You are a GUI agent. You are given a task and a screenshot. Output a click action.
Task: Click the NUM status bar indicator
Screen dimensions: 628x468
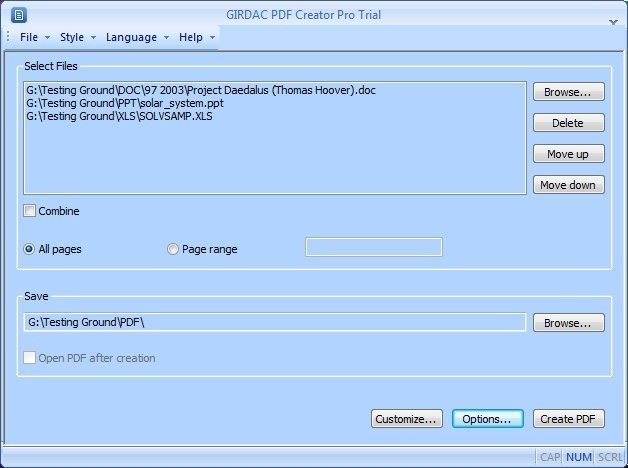[579, 457]
